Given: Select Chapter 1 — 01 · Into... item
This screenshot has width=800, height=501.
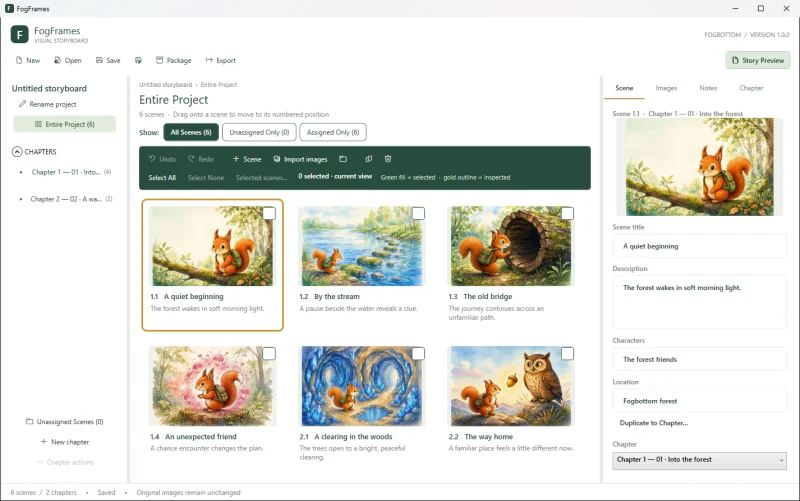Looking at the screenshot, I should click(x=66, y=172).
